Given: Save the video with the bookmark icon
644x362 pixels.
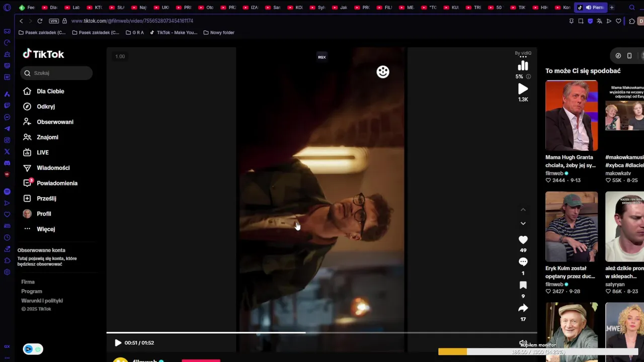Looking at the screenshot, I should tap(523, 285).
